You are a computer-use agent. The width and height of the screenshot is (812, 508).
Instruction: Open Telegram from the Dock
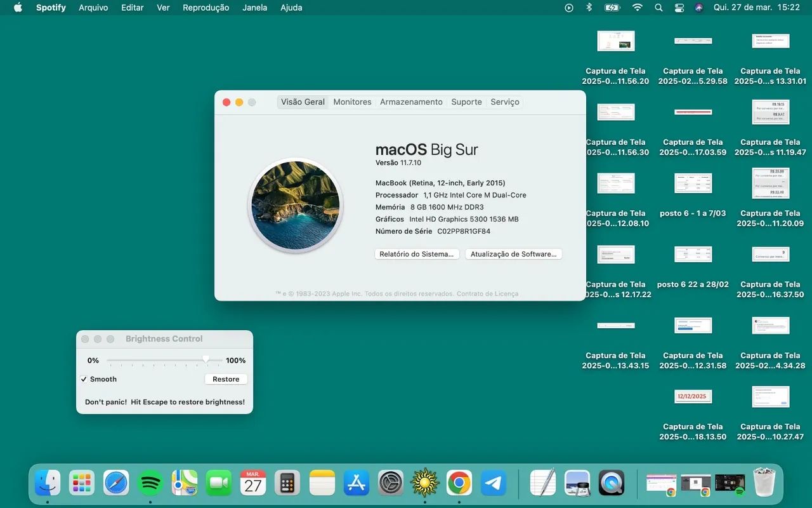[x=494, y=483]
